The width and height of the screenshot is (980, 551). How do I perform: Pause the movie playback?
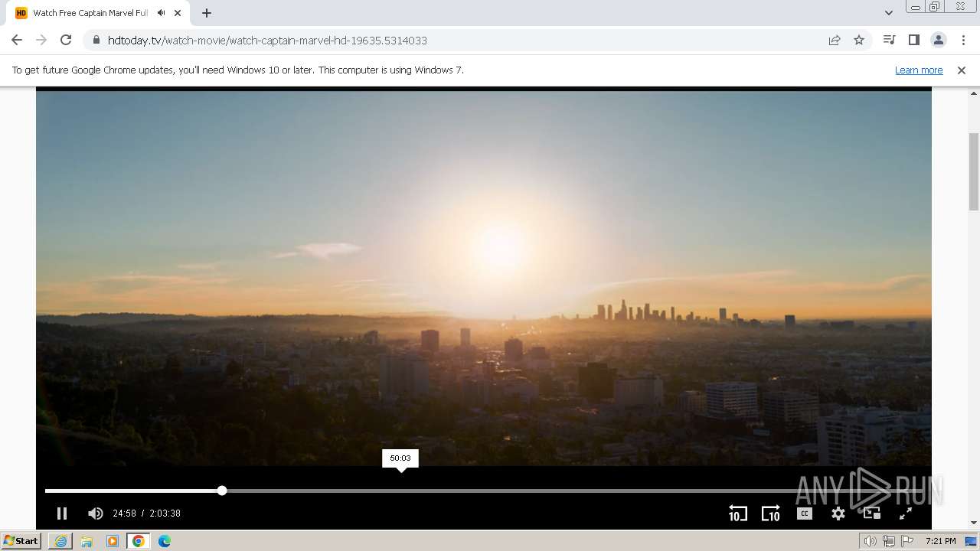click(62, 514)
